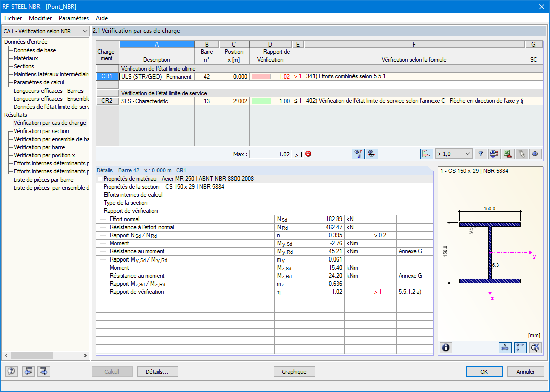Expand Efforts internes de calcul
Image resolution: width=550 pixels, height=392 pixels.
point(100,195)
